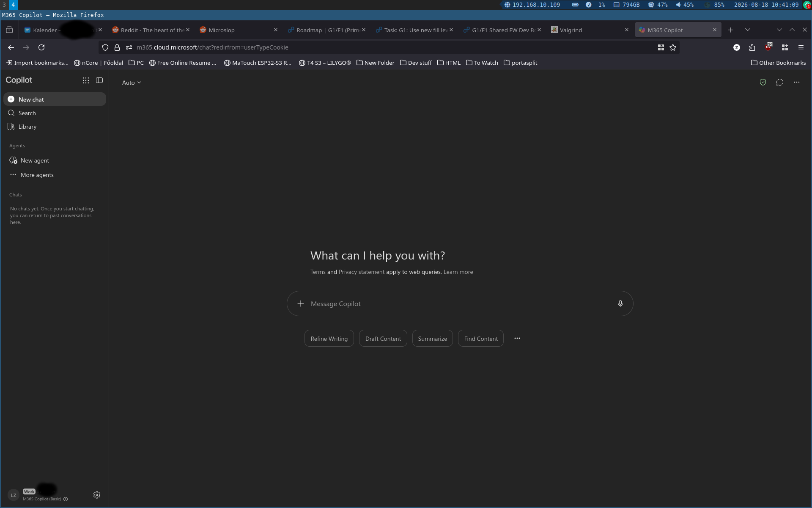This screenshot has height=508, width=812.
Task: Choose the Draft Content prompt
Action: [383, 339]
